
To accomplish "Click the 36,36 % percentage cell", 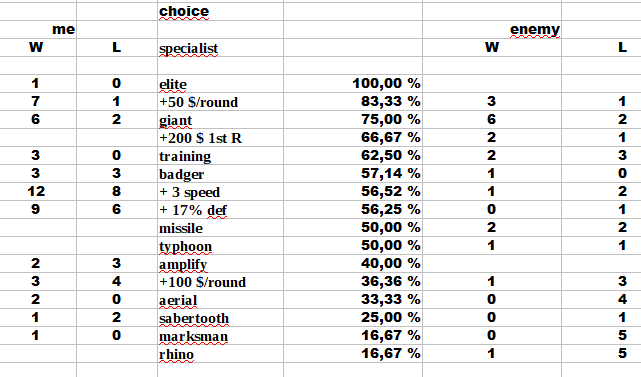I will (x=353, y=281).
